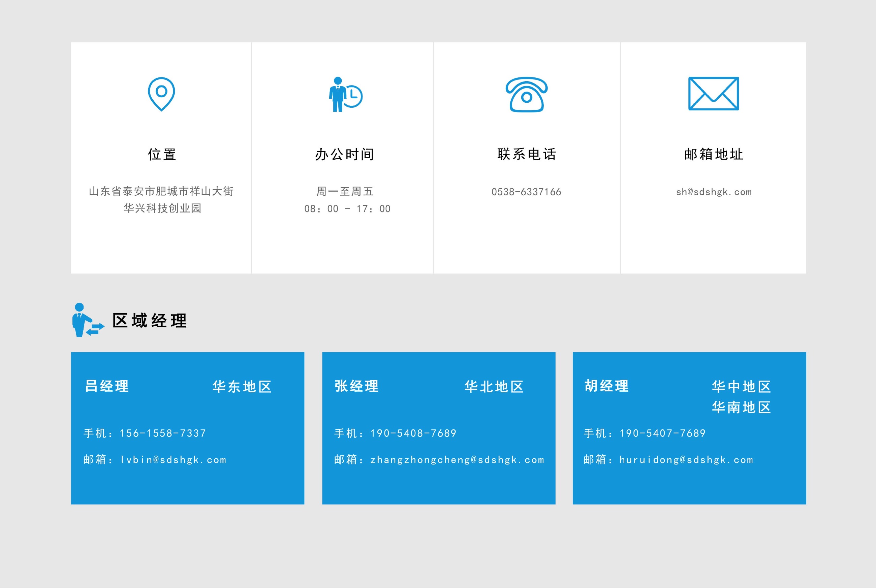Click the 华东地区 region label
This screenshot has width=876, height=588.
[242, 387]
